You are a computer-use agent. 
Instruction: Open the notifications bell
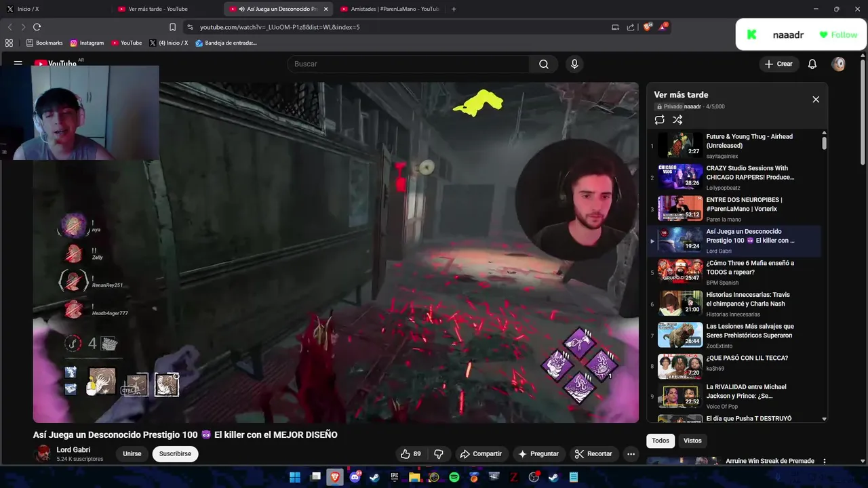(x=812, y=64)
